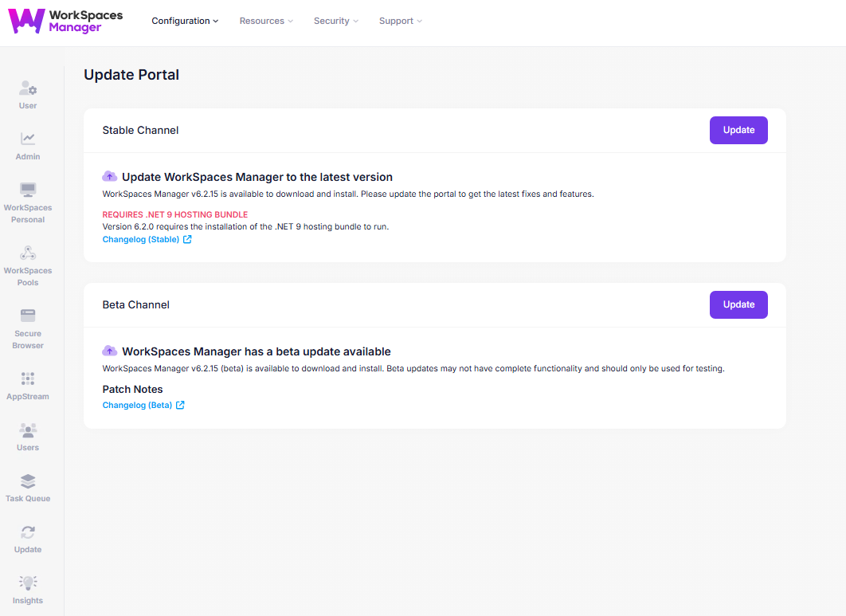The height and width of the screenshot is (616, 846).
Task: Open the Users sidebar icon
Action: (28, 431)
